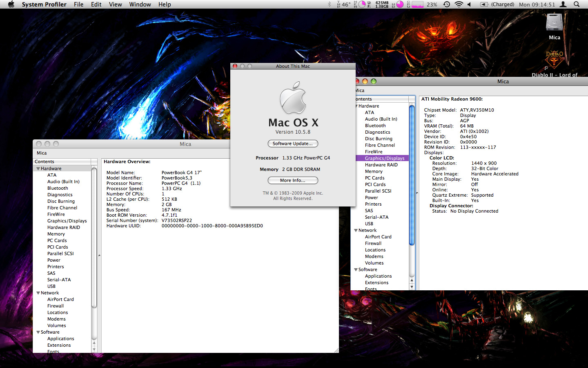Click the 46° temperature monitor in menu bar
The width and height of the screenshot is (588, 368).
pyautogui.click(x=343, y=4)
